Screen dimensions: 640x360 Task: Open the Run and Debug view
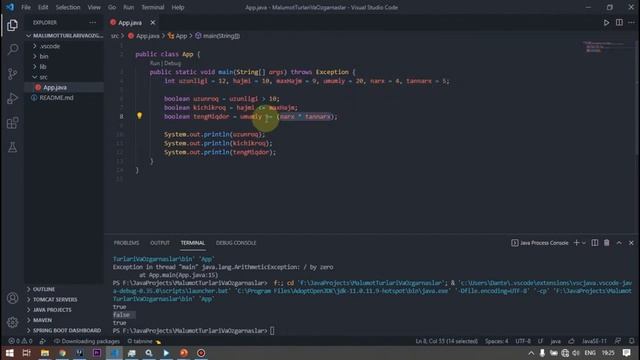tap(12, 98)
